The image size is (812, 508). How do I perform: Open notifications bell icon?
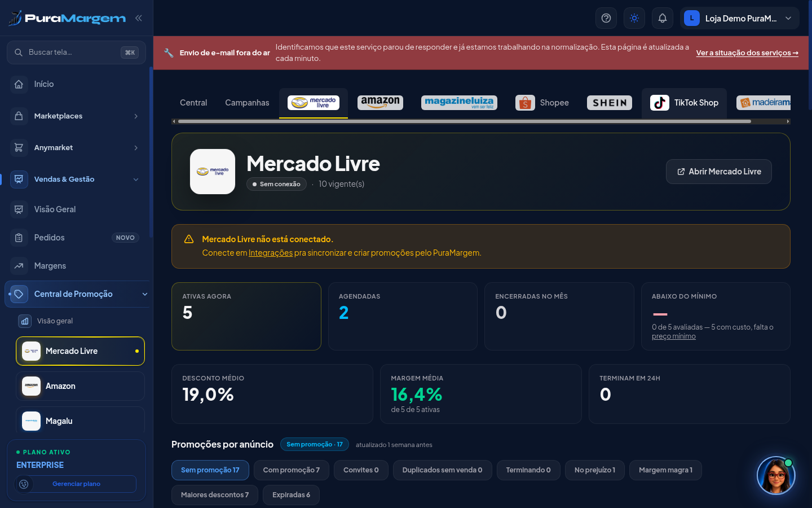tap(663, 18)
